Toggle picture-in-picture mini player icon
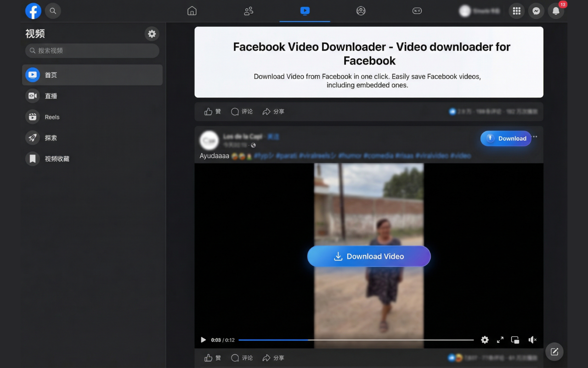 515,340
